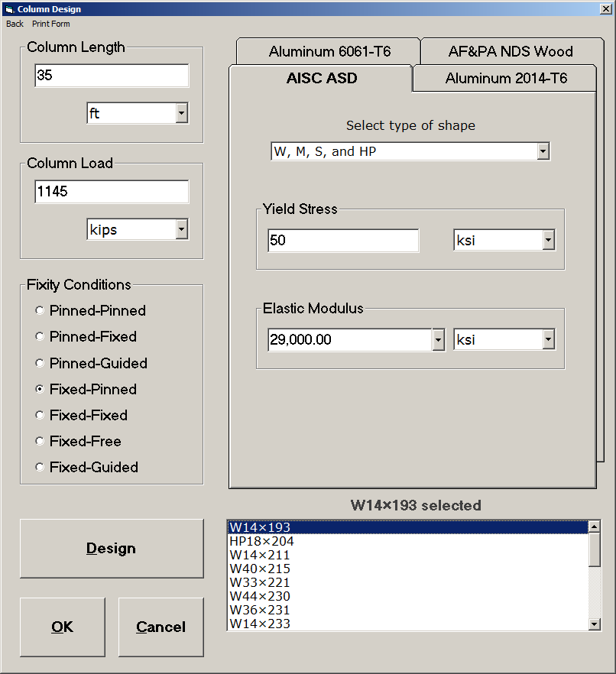Click the shape list scrollbar down arrow

(593, 624)
